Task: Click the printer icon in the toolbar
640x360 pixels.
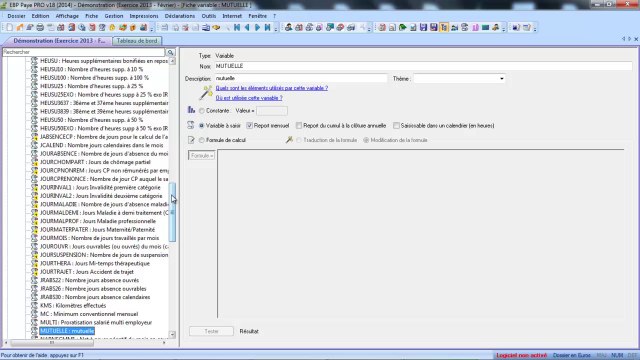Action: tap(40, 28)
